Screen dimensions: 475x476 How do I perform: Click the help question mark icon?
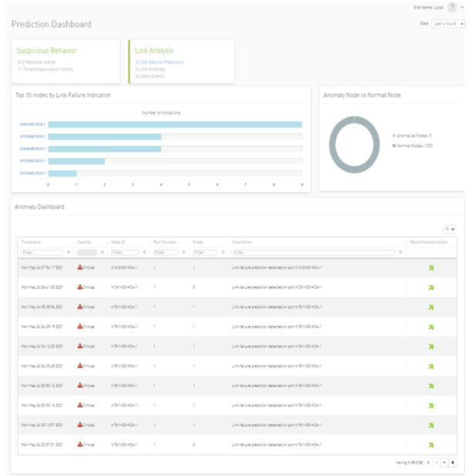[x=451, y=7]
